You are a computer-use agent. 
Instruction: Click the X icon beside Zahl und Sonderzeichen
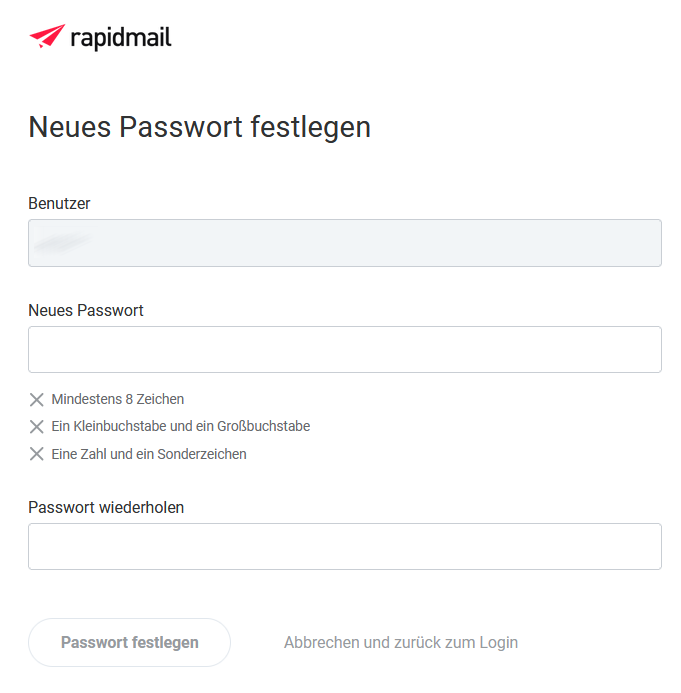point(37,454)
